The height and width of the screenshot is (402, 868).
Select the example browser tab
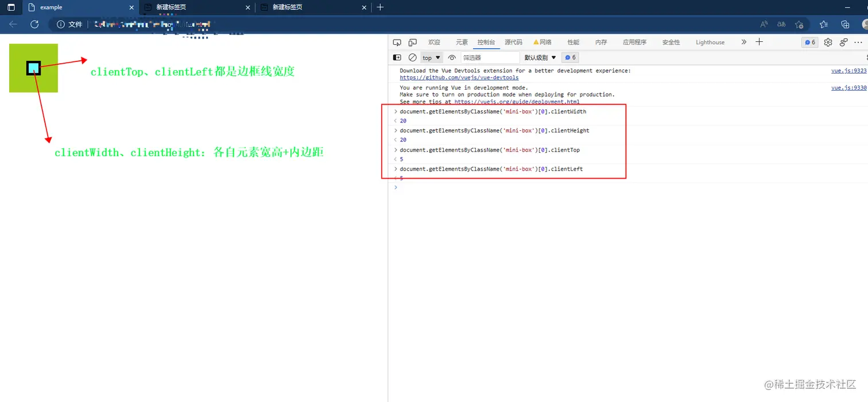(x=80, y=7)
